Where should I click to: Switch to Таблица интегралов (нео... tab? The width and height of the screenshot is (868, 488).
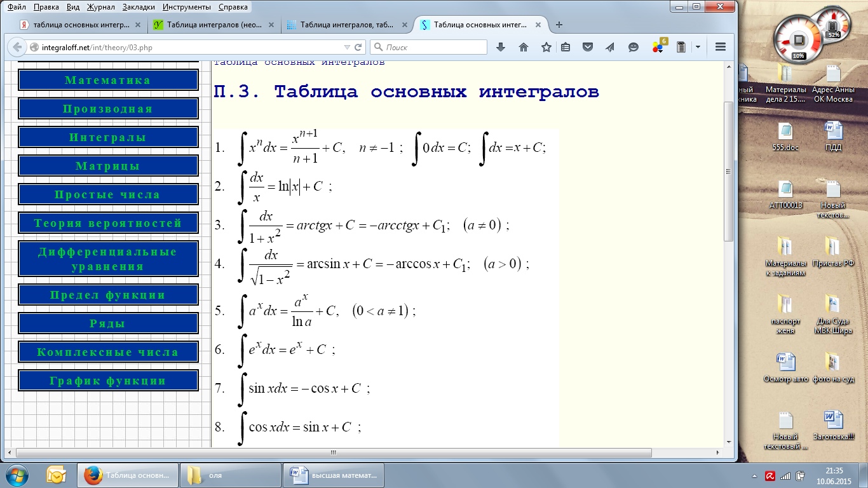[215, 25]
